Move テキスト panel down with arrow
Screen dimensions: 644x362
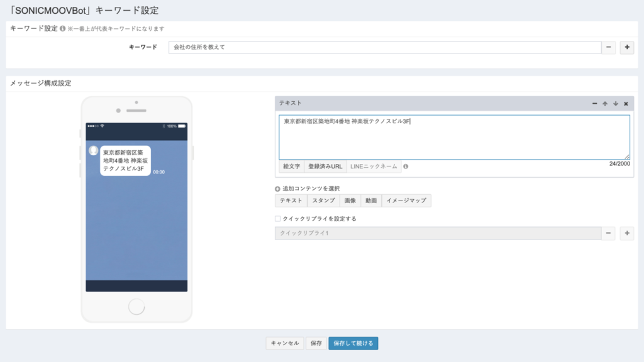pyautogui.click(x=616, y=104)
